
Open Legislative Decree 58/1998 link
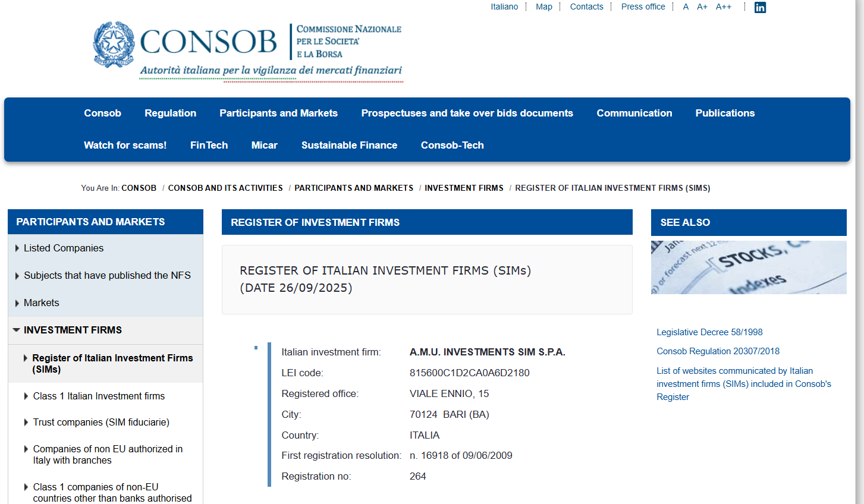(x=709, y=332)
